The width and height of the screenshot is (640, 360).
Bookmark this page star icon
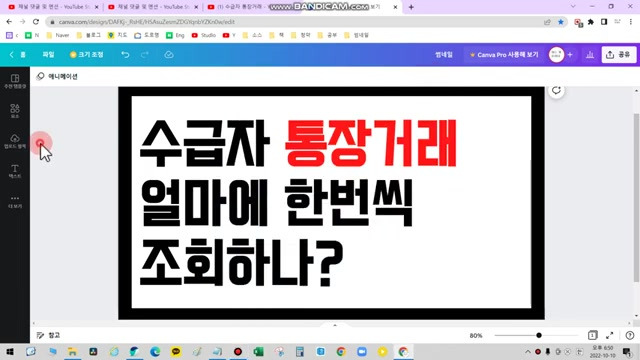560,22
